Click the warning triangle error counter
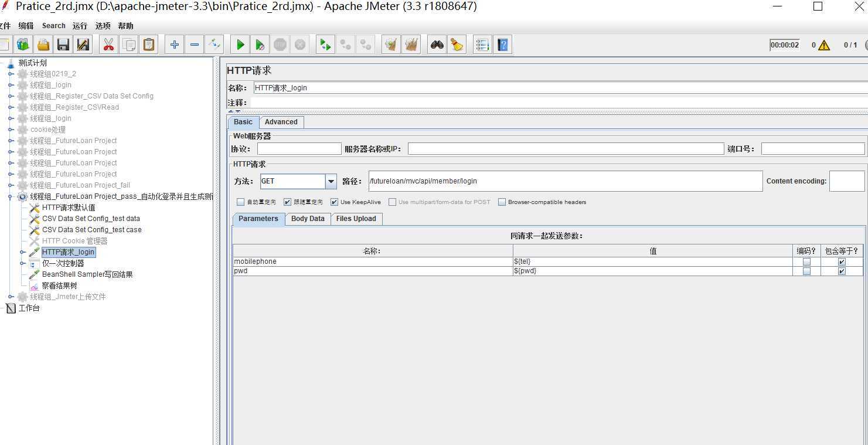 [824, 45]
